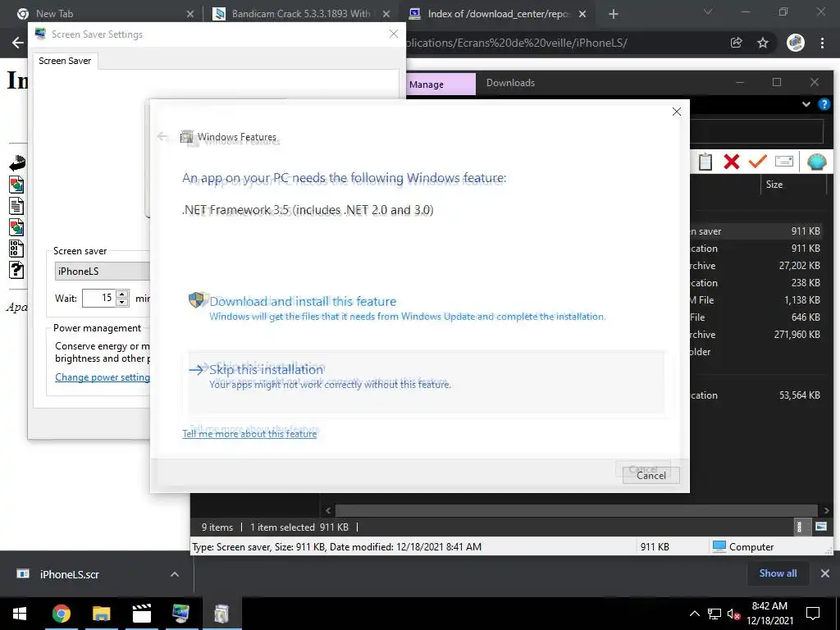Click the share page icon in address bar
The image size is (840, 630).
tap(737, 43)
